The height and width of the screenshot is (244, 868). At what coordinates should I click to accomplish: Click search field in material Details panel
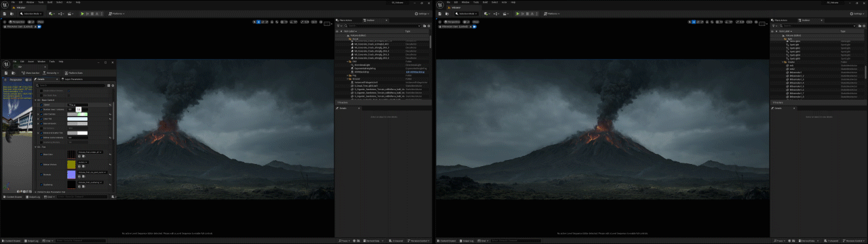(71, 85)
